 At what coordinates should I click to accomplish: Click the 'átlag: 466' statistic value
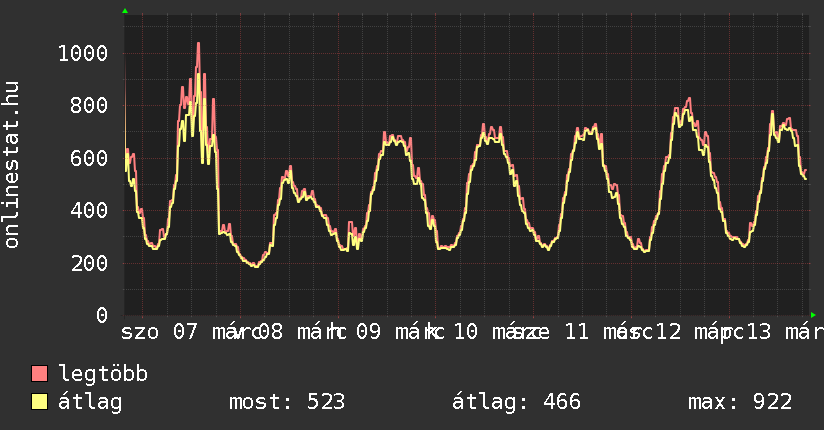point(516,402)
